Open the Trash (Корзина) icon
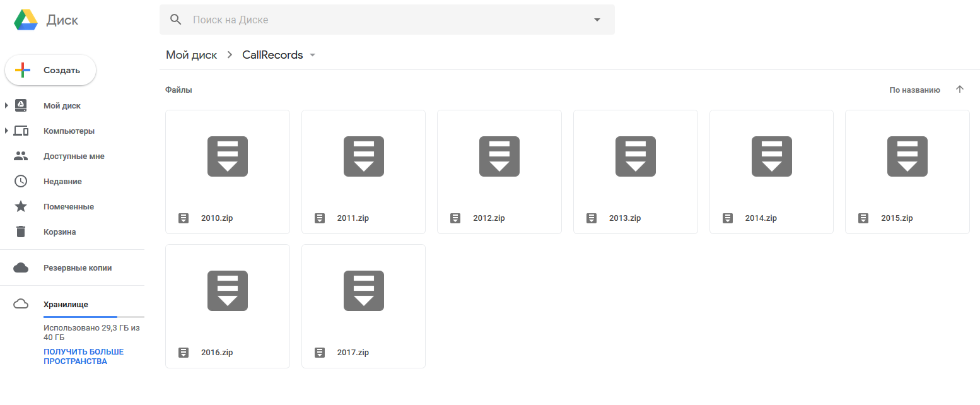Screen dimensions: 980x405 [21, 232]
